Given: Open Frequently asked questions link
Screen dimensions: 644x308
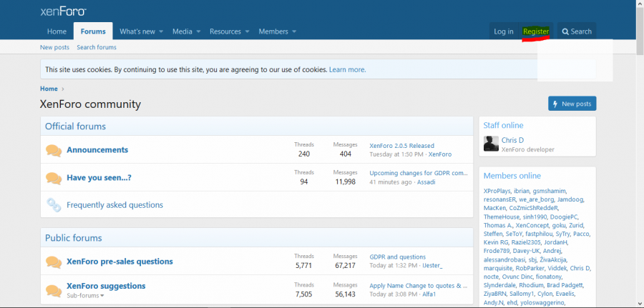Looking at the screenshot, I should [x=115, y=204].
